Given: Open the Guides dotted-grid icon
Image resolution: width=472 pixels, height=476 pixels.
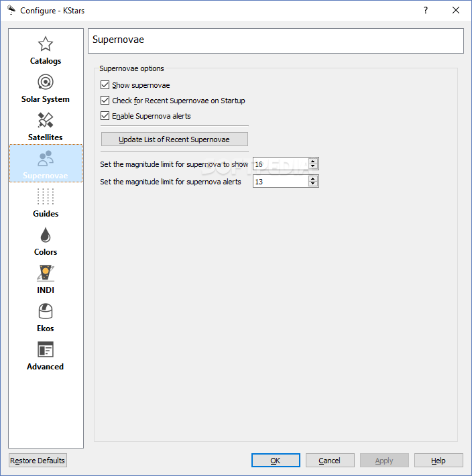Looking at the screenshot, I should pos(46,196).
